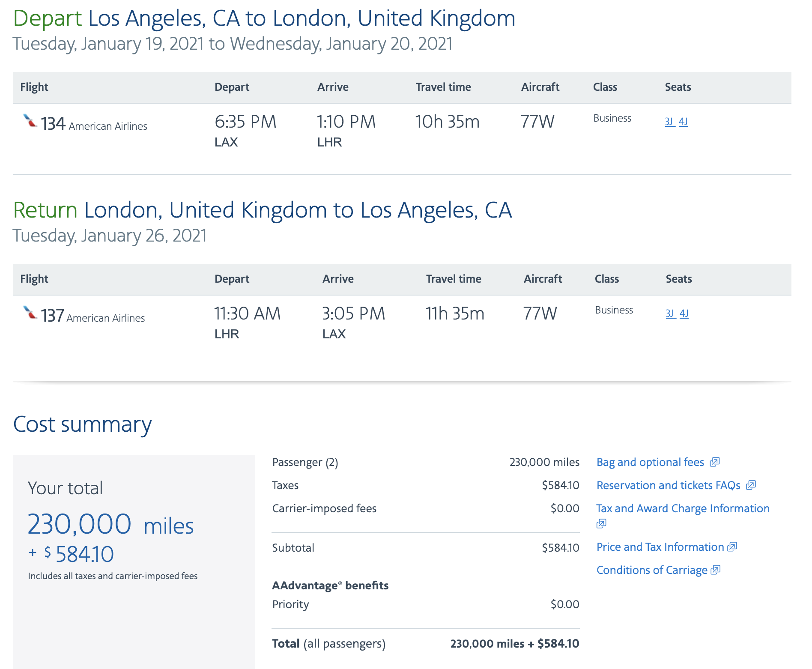The height and width of the screenshot is (669, 812).
Task: Click aircraft 77W on flight 134 row
Action: [x=537, y=122]
